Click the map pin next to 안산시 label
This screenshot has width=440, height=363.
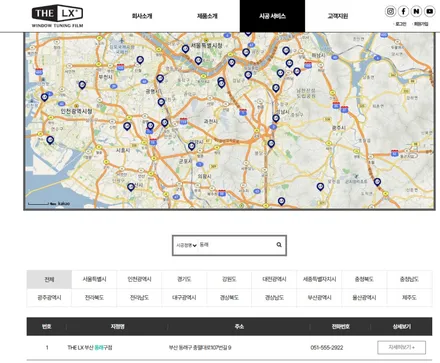[x=131, y=187]
